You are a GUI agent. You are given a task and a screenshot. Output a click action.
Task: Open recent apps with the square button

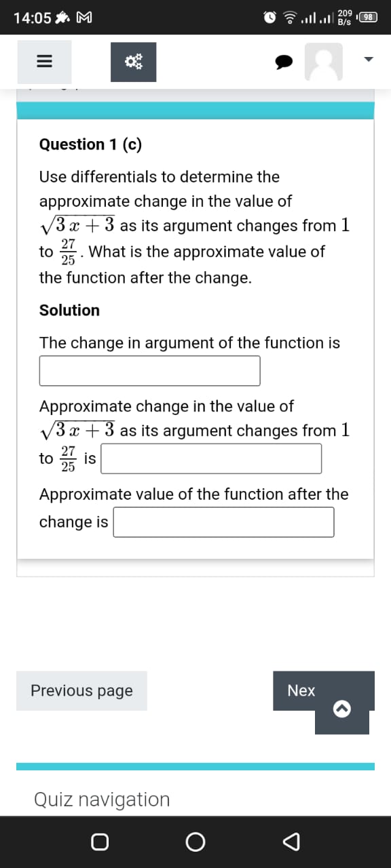[x=100, y=842]
